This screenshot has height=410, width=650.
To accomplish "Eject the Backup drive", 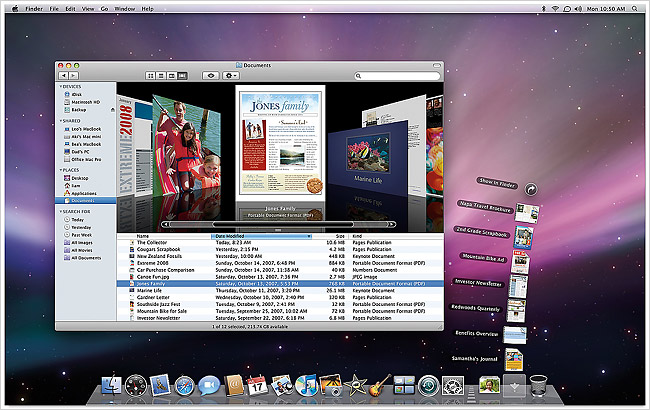I will [x=112, y=110].
